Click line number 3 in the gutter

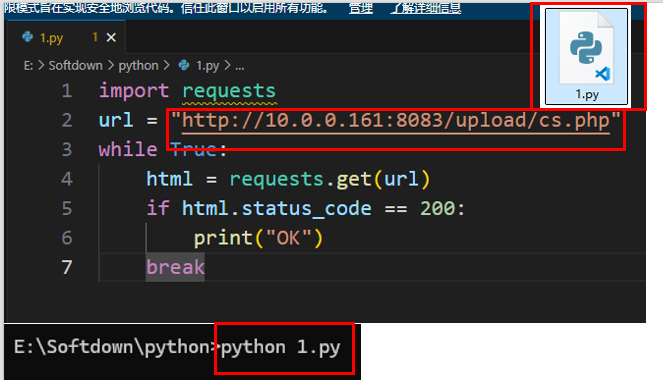pyautogui.click(x=67, y=150)
